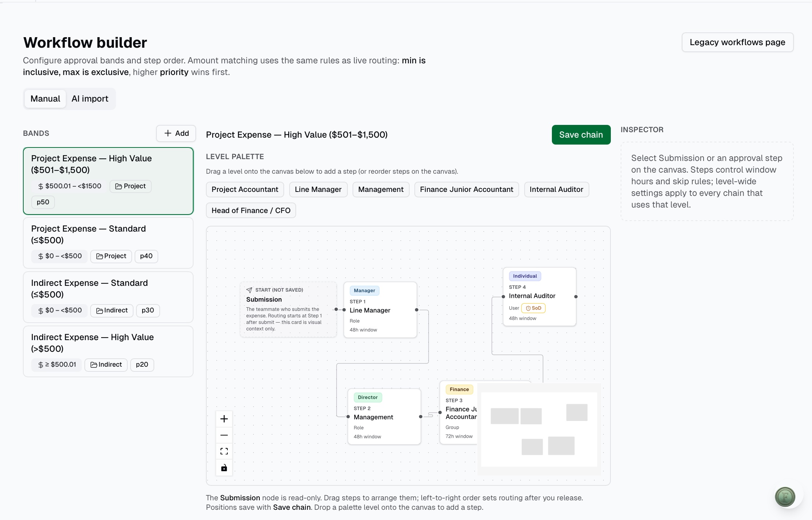
Task: Click the canvas minimap overview
Action: pos(539,429)
